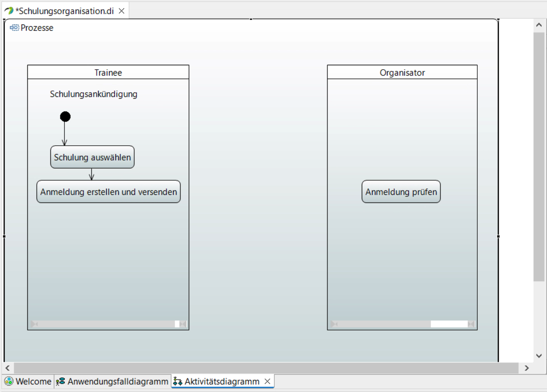The height and width of the screenshot is (392, 547).
Task: Click the Trainee partition scrollbar track
Action: pos(106,324)
